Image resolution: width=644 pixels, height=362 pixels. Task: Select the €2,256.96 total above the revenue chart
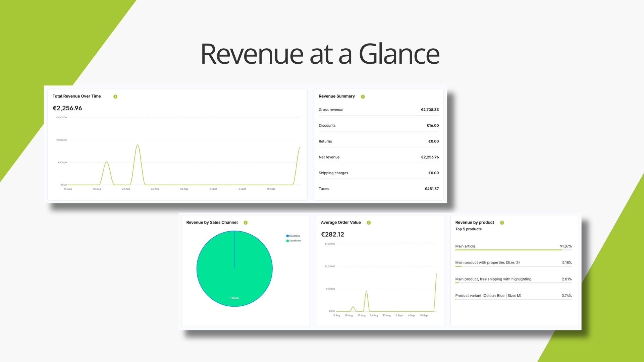click(67, 108)
